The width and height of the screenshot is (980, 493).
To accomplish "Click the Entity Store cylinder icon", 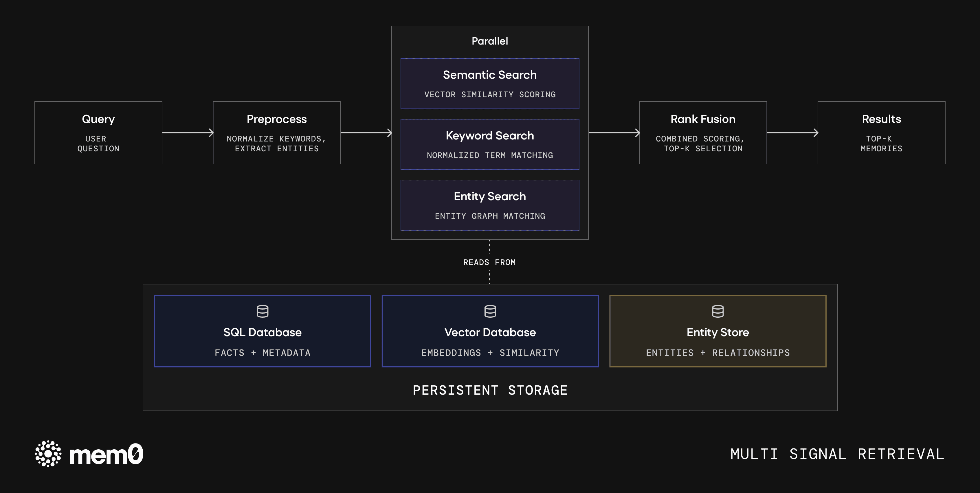I will point(717,311).
